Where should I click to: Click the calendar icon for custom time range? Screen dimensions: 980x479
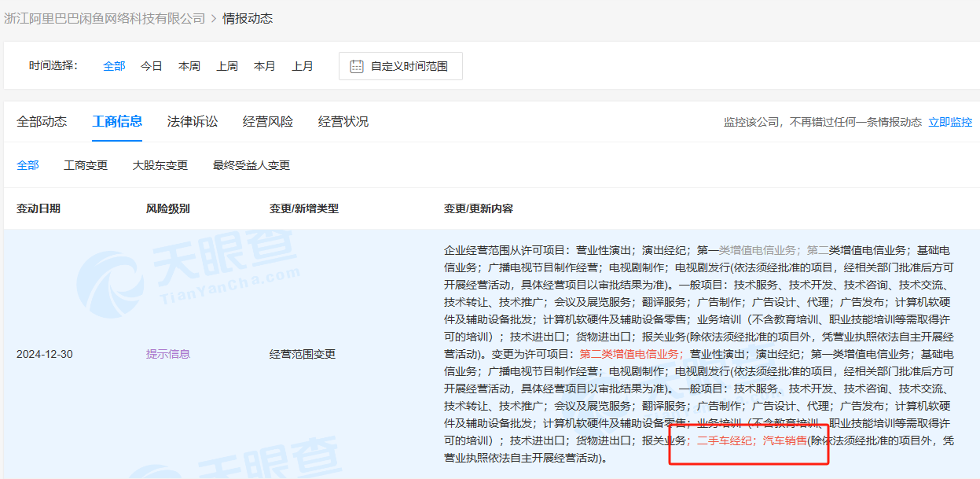tap(357, 66)
